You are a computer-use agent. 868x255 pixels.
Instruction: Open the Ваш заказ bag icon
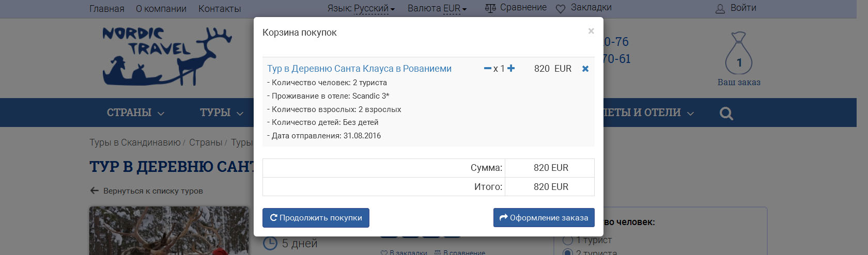pos(739,53)
